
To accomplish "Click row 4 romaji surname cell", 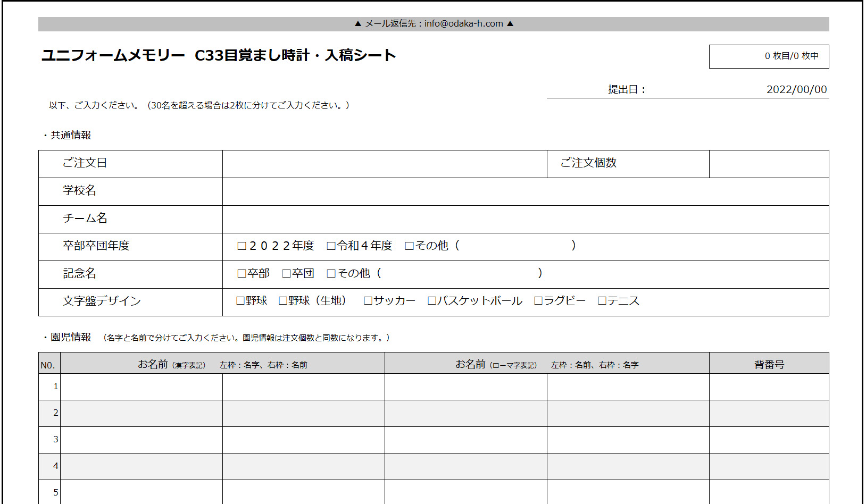I will pyautogui.click(x=628, y=466).
